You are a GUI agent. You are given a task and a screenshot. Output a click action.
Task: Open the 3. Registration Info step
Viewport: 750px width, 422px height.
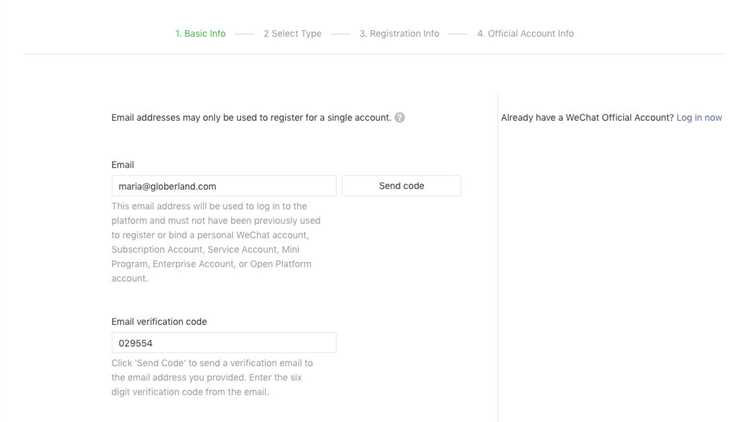(x=399, y=33)
